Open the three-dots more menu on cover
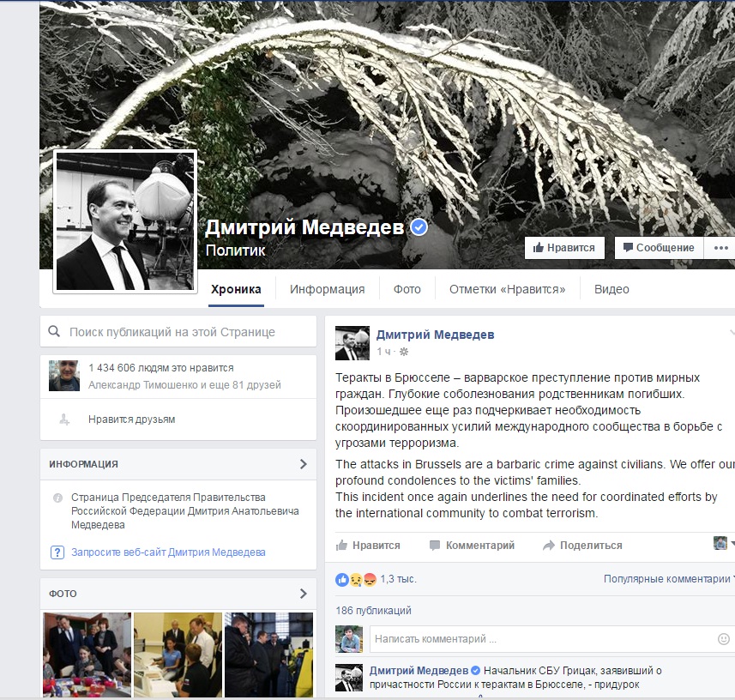The height and width of the screenshot is (700, 735). click(719, 247)
